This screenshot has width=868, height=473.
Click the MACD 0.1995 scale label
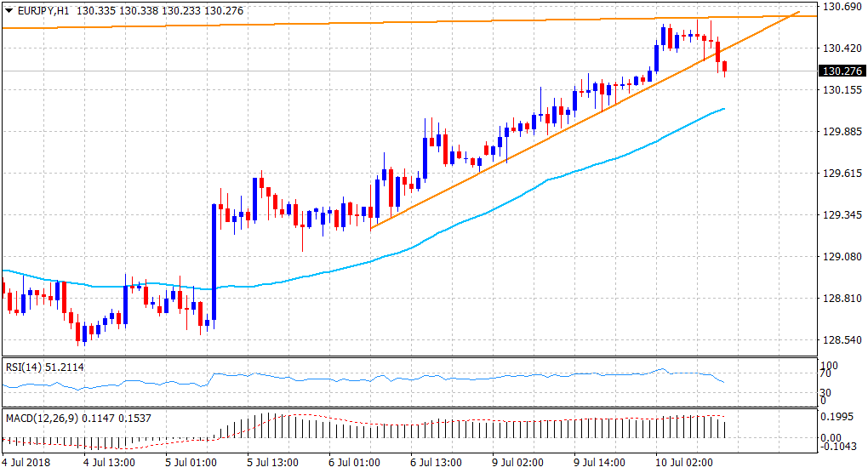pos(837,419)
